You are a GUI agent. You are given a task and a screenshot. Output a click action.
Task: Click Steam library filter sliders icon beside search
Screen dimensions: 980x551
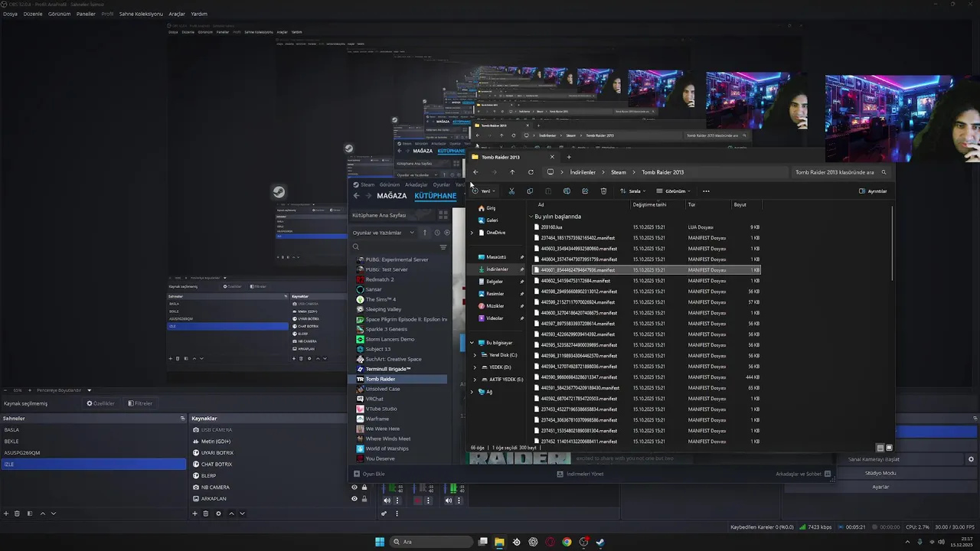tap(443, 247)
